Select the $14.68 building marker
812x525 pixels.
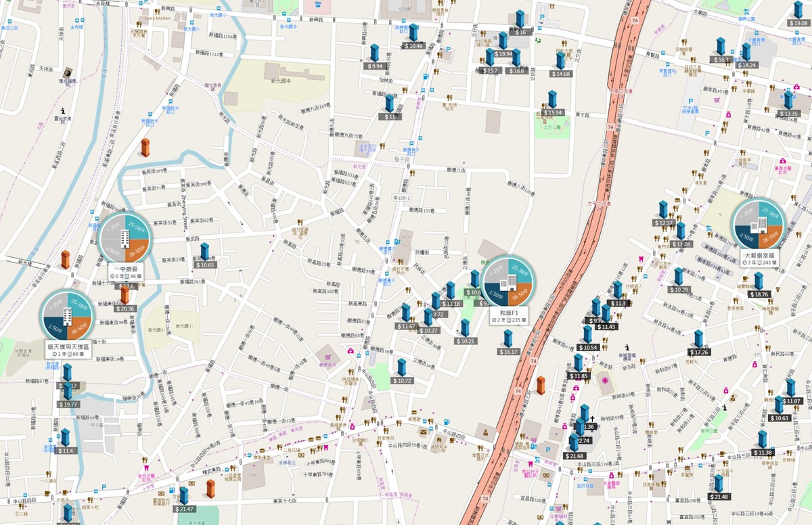pyautogui.click(x=560, y=60)
